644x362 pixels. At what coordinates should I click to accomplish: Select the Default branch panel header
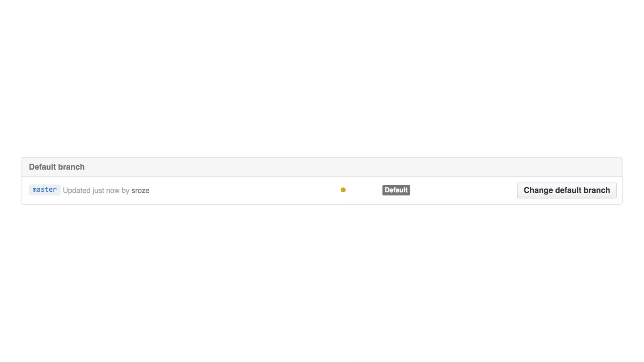point(321,167)
